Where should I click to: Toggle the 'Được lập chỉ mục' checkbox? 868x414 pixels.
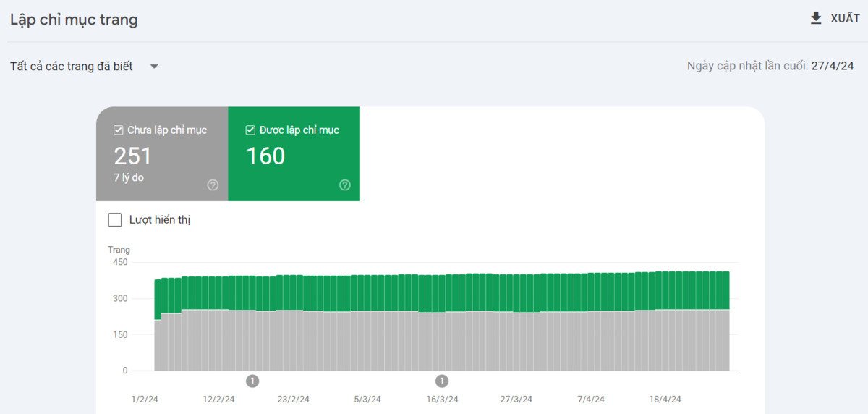tap(250, 130)
